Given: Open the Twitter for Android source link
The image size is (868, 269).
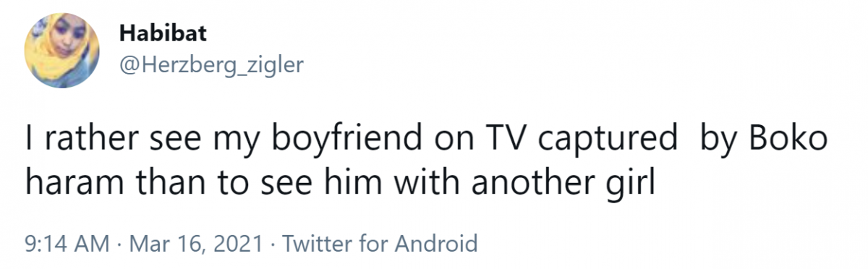Looking at the screenshot, I should [380, 242].
